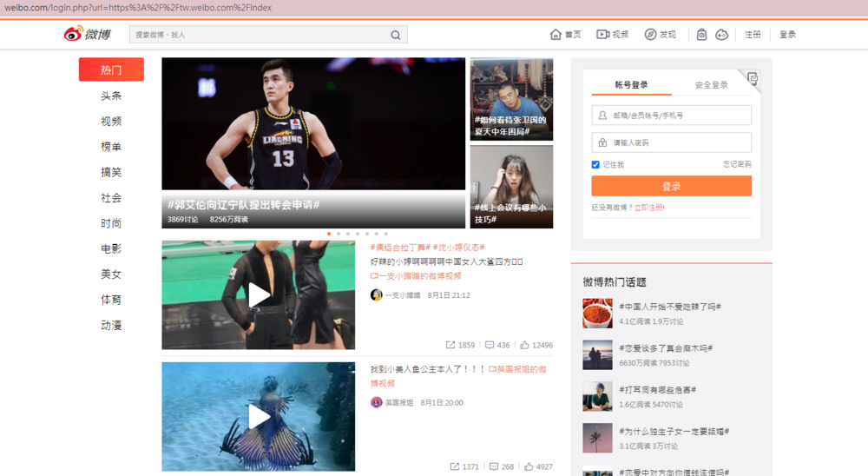Click the search magnifier icon
Screen dimensions: 868x476
[x=396, y=35]
